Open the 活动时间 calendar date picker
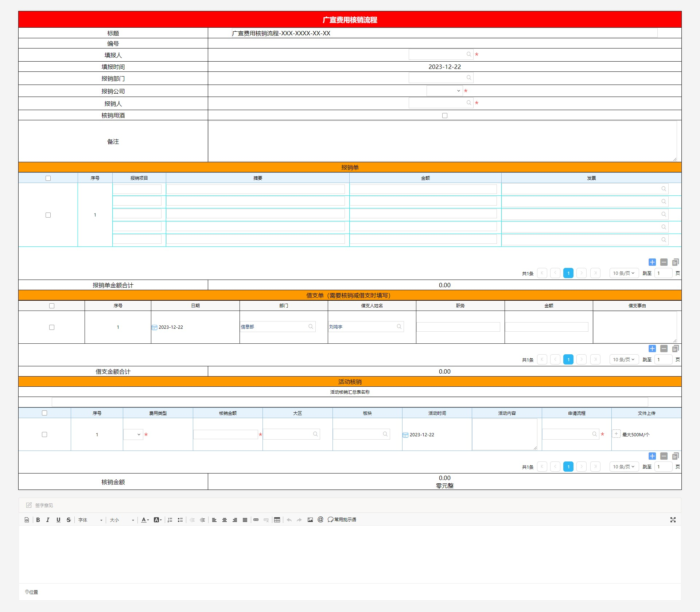Screen dimensions: 700x612 [x=405, y=435]
